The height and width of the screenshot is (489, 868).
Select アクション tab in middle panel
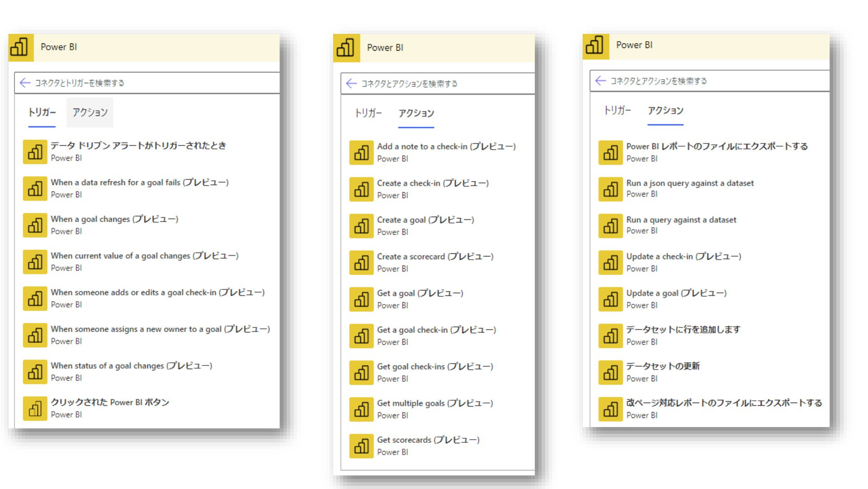coord(416,113)
